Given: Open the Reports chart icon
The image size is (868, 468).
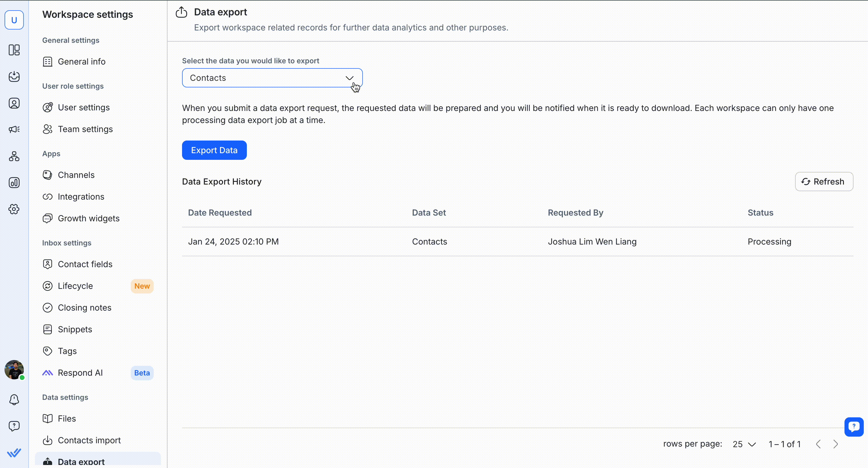Looking at the screenshot, I should point(14,183).
